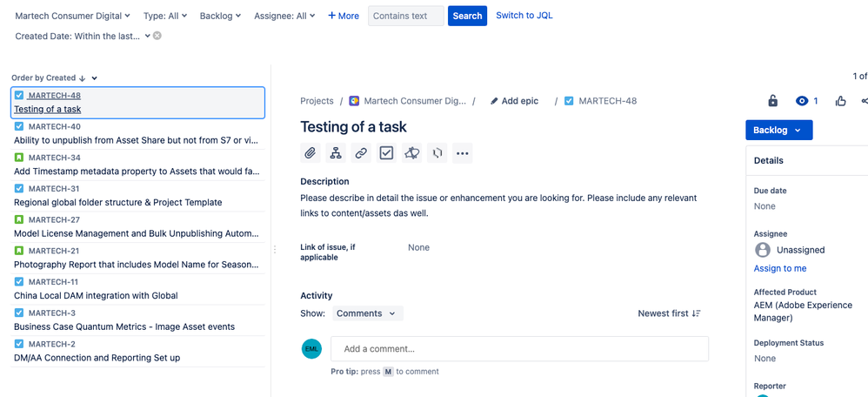Open Model License Management issue
The image size is (868, 397).
click(x=137, y=226)
